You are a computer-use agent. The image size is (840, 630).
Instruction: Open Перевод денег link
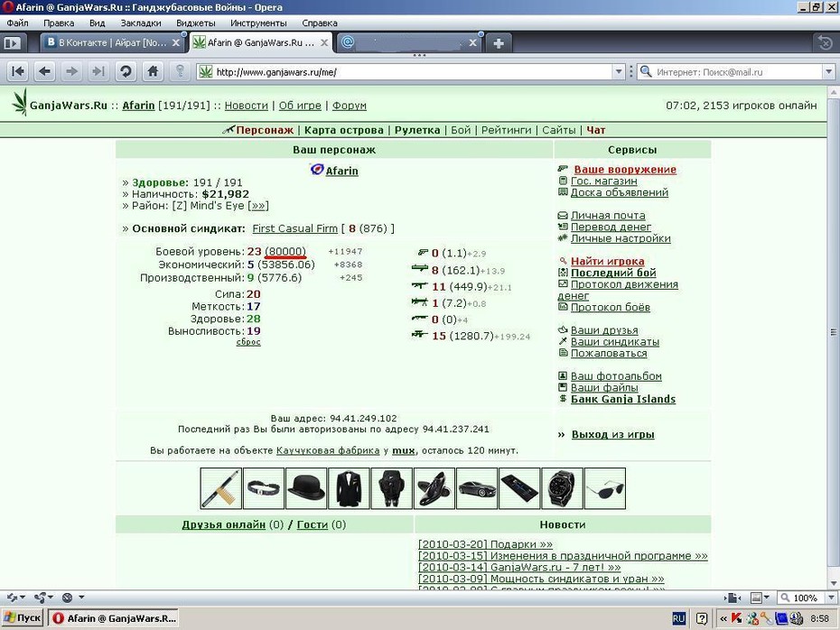pos(611,227)
